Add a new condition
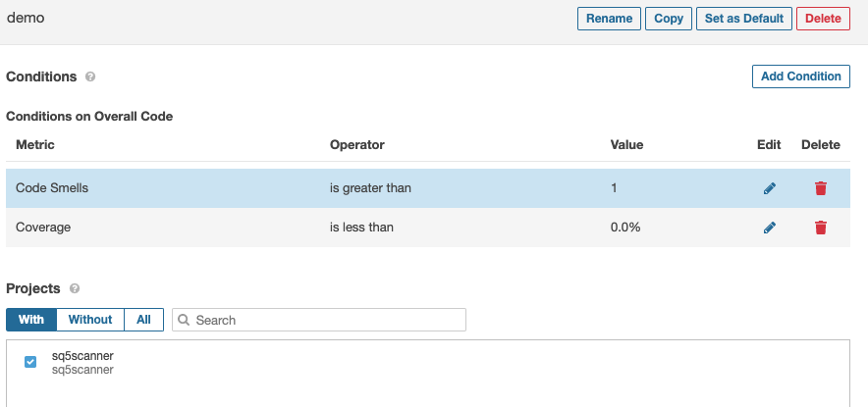The width and height of the screenshot is (868, 407). pos(800,76)
